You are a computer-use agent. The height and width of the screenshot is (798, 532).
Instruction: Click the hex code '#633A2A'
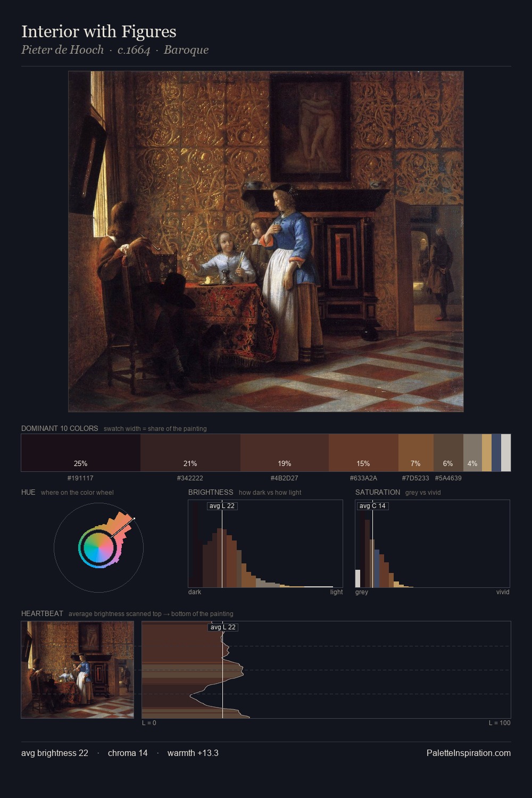tap(363, 478)
